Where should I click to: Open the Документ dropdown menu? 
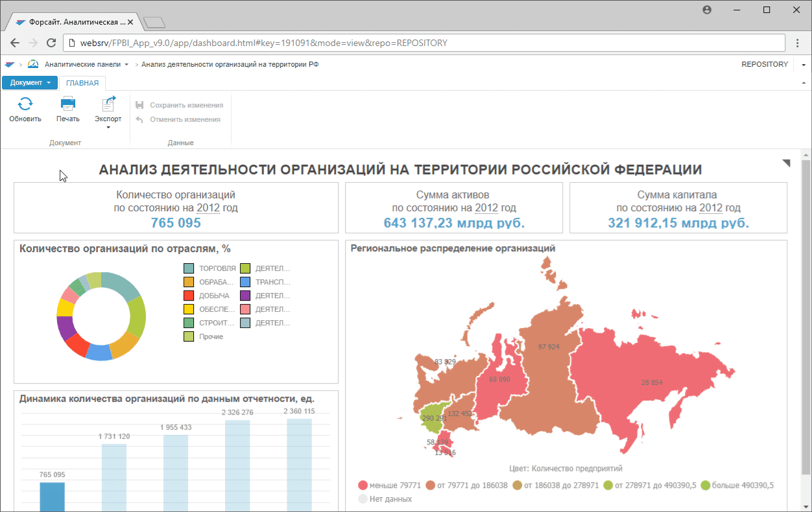(x=30, y=83)
